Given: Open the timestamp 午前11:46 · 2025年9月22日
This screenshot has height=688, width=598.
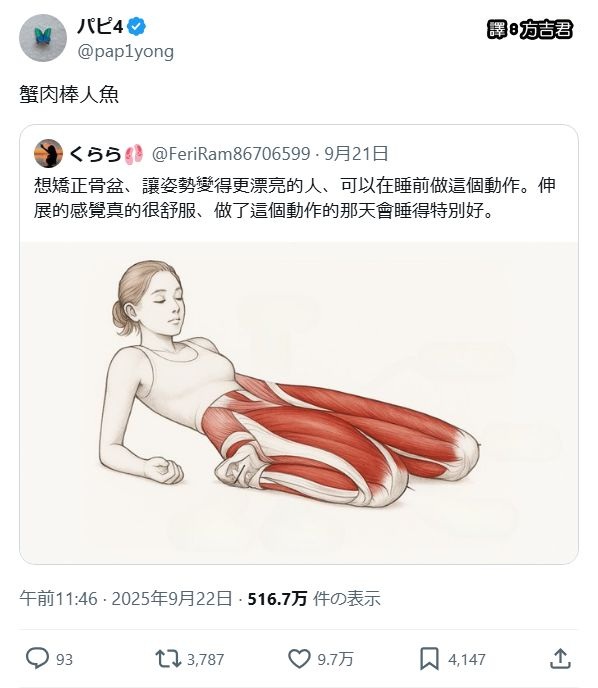Looking at the screenshot, I should [126, 598].
